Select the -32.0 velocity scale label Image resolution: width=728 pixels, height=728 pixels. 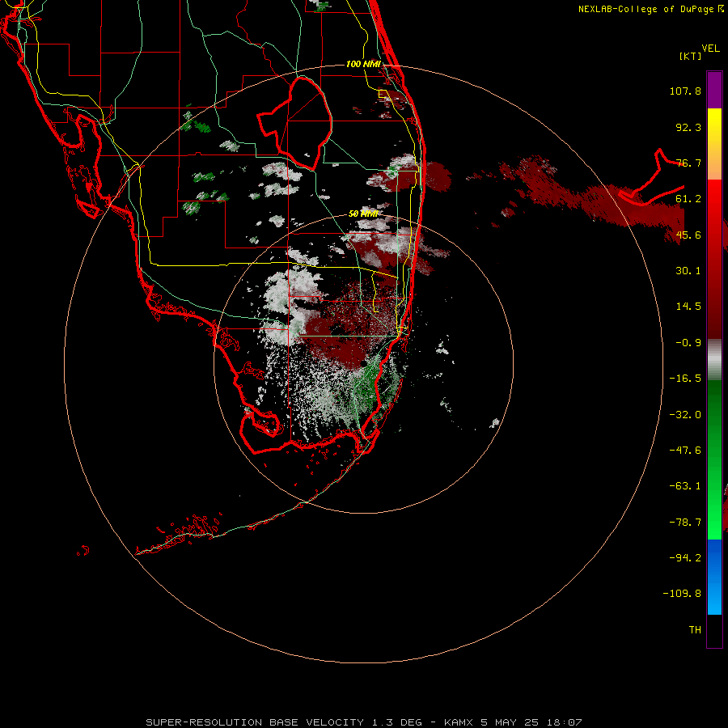(x=685, y=415)
